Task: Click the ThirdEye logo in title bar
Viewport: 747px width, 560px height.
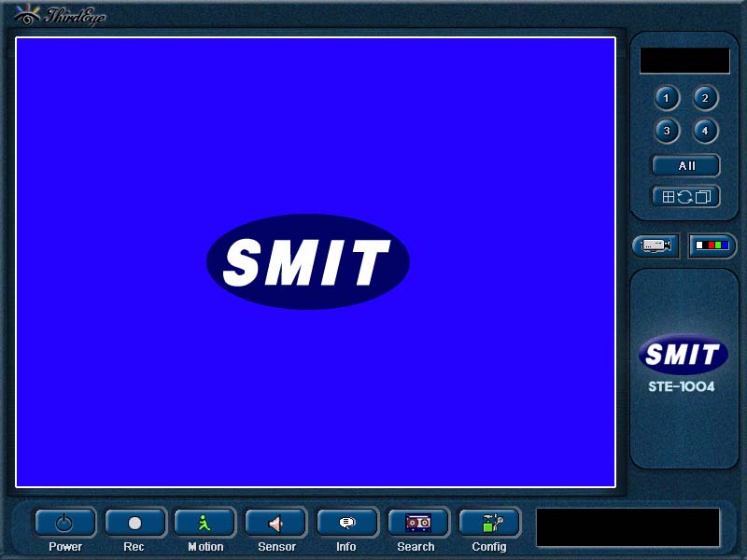Action: click(60, 17)
